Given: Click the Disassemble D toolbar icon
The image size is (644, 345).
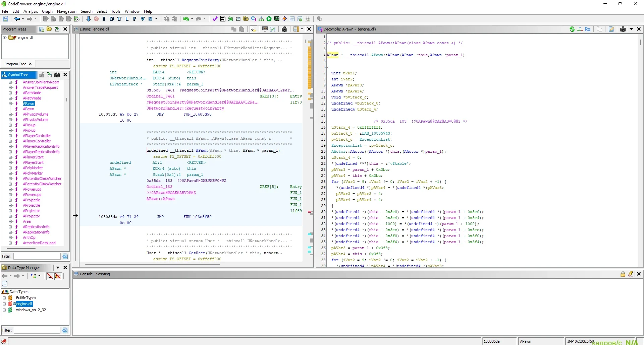Looking at the screenshot, I should click(112, 19).
